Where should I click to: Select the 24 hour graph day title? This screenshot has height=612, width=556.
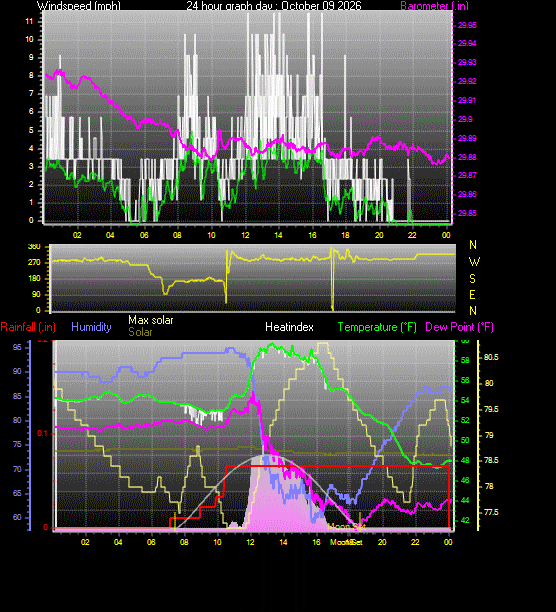click(x=274, y=6)
